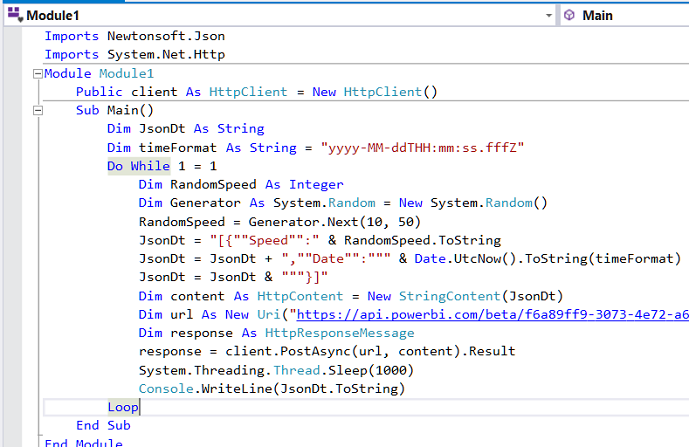Click the purple cube icon beside Main
Viewport: 689px width, 447px height.
tap(569, 15)
